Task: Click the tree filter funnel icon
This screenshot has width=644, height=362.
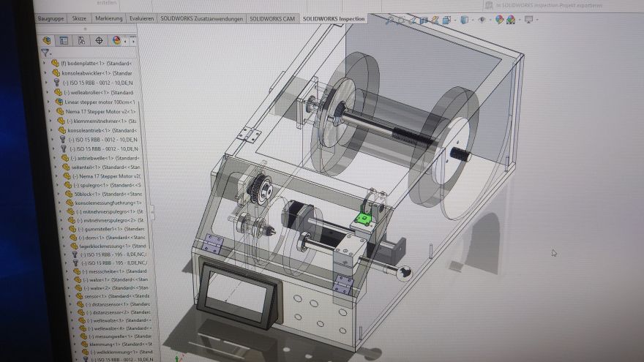Action: 45,53
